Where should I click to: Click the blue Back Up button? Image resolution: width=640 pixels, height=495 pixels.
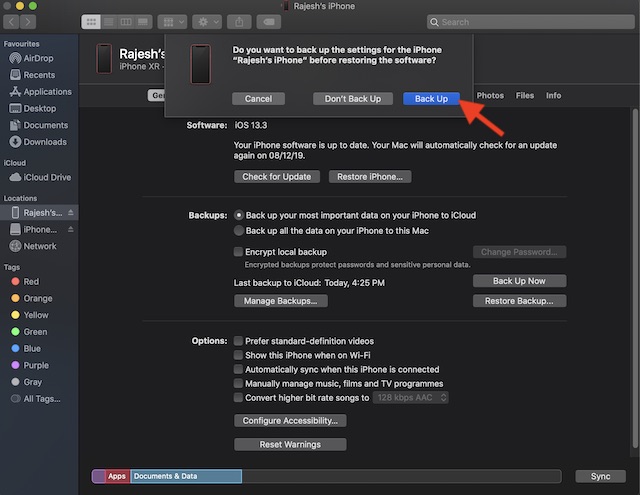(x=431, y=99)
